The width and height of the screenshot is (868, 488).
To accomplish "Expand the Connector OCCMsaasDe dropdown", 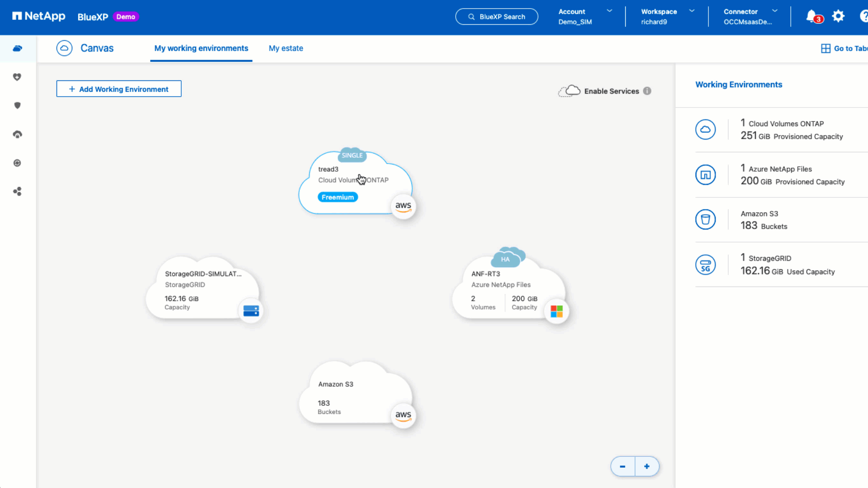I will pos(750,16).
